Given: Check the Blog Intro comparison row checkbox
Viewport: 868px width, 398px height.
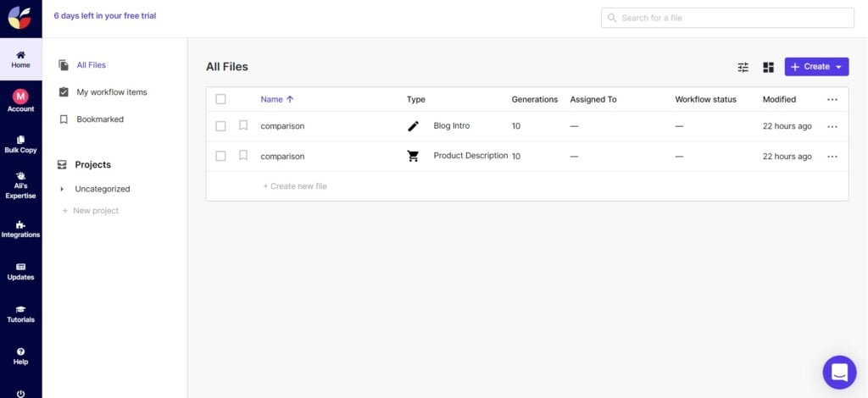Looking at the screenshot, I should pyautogui.click(x=221, y=126).
